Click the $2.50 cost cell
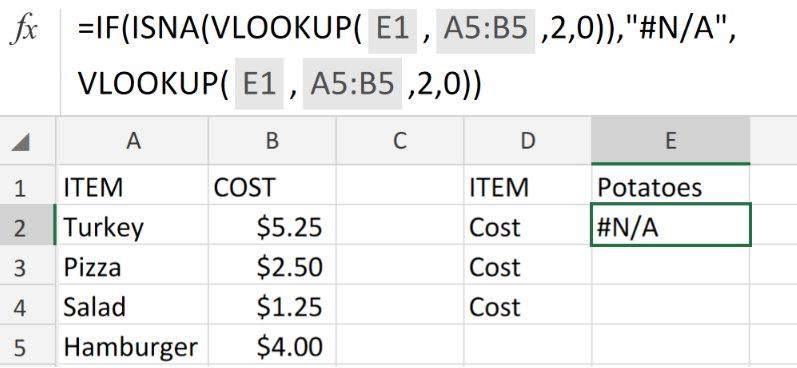The height and width of the screenshot is (368, 797). [x=272, y=267]
